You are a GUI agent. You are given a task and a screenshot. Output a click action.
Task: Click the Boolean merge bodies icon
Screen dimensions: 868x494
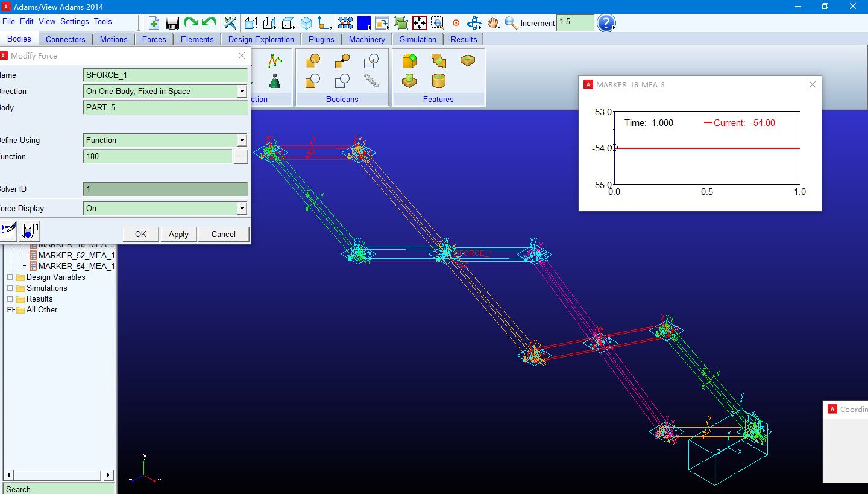[x=342, y=61]
